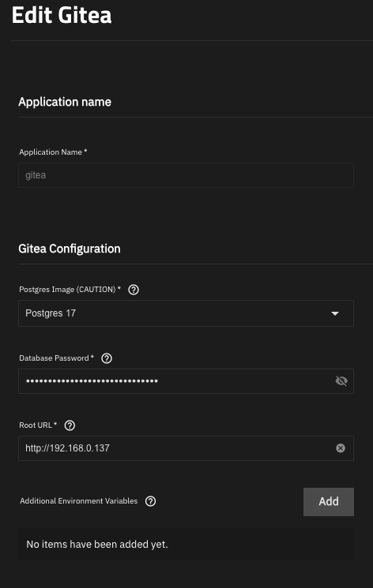The width and height of the screenshot is (373, 588).
Task: Open help tooltip for Root URL
Action: tap(70, 425)
